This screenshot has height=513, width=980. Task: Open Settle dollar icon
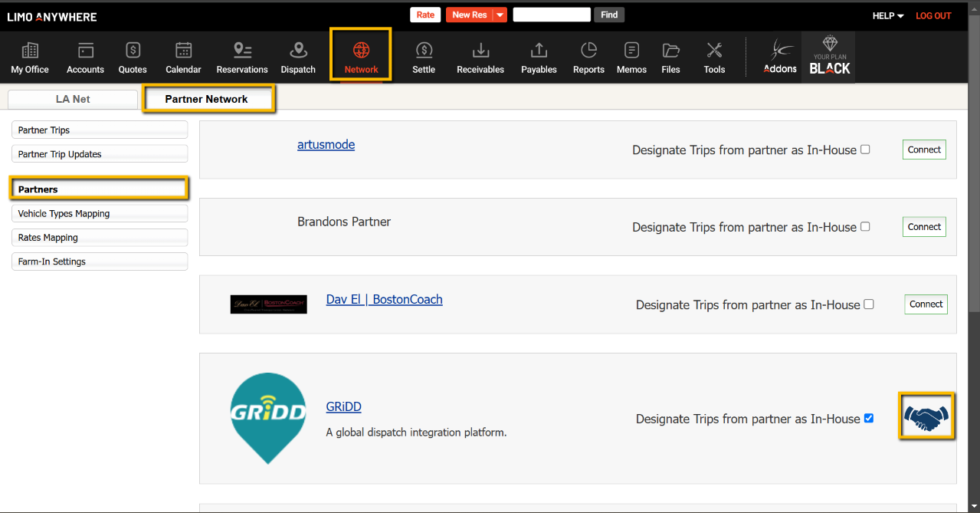[x=424, y=51]
